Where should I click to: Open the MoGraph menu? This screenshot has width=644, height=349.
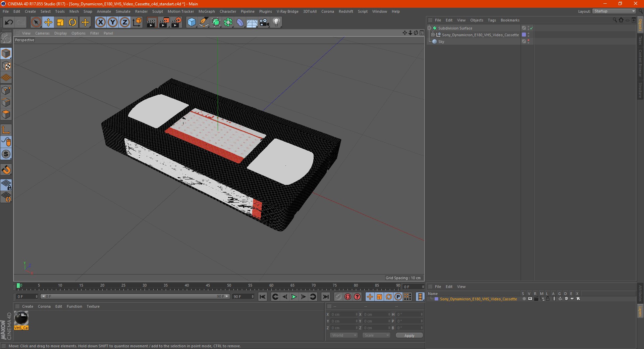[207, 11]
